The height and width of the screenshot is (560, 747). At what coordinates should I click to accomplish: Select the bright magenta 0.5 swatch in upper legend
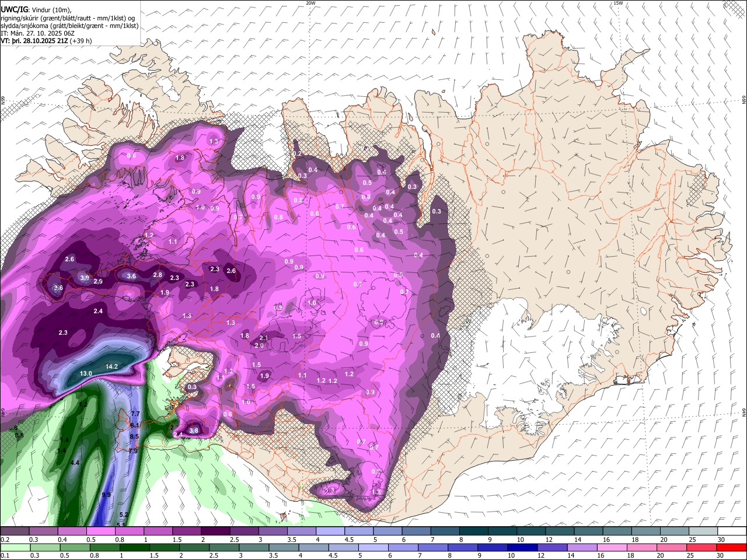click(100, 531)
